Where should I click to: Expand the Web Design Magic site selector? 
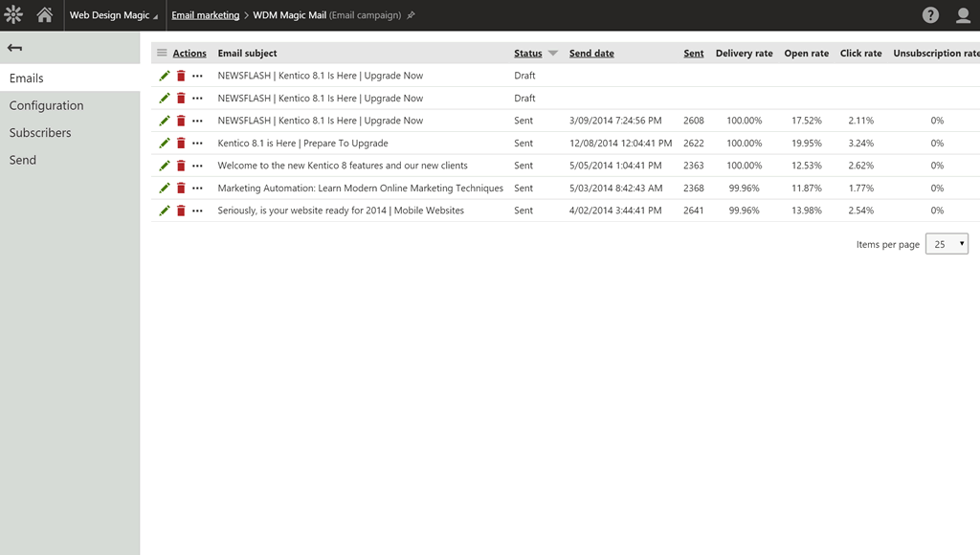pos(109,15)
